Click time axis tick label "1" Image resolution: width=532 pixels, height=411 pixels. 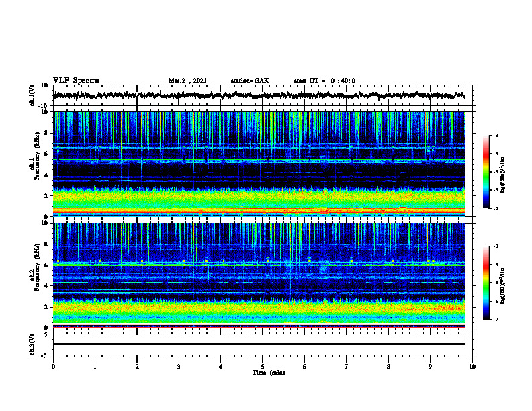pos(95,367)
